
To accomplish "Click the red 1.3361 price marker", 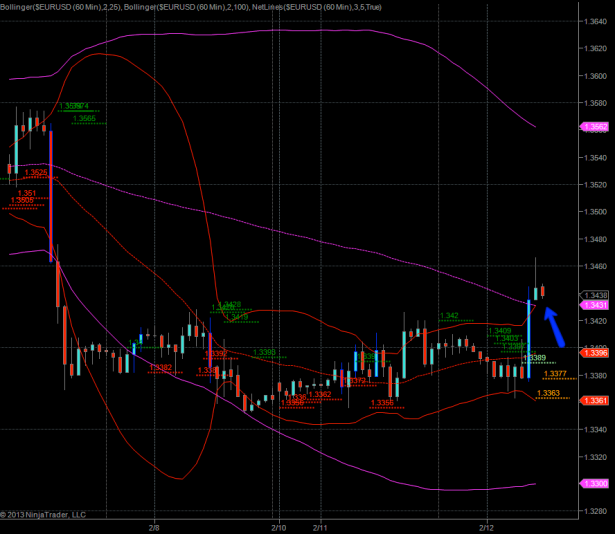I will pos(595,400).
